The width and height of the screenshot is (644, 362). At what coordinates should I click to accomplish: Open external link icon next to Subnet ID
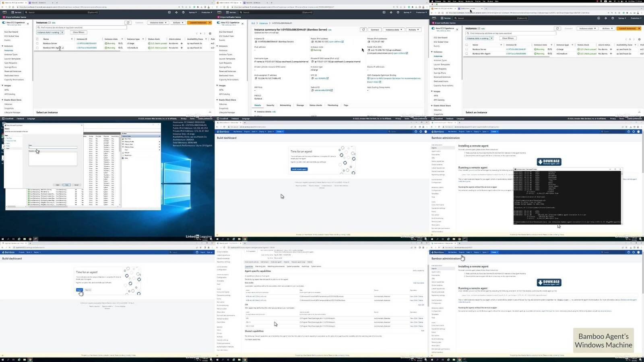point(332,90)
